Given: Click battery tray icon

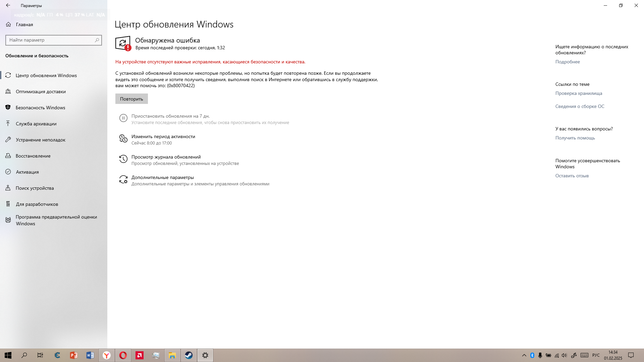Looking at the screenshot, I should tap(548, 355).
